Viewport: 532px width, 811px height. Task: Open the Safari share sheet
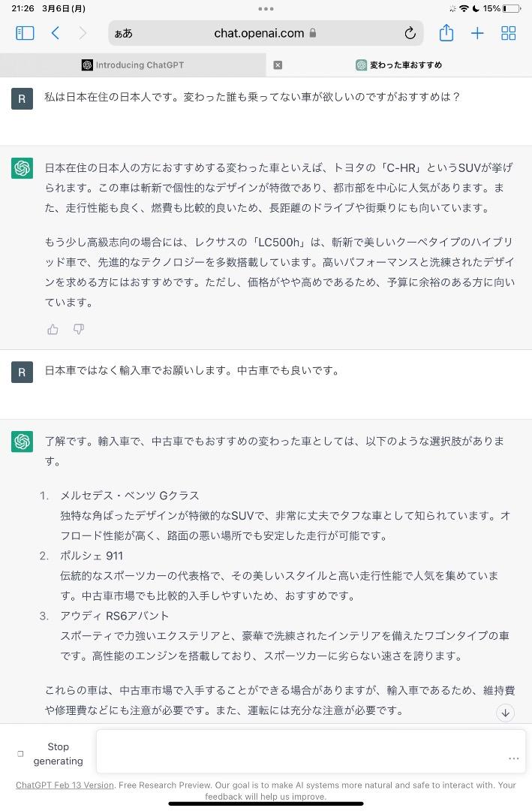coord(446,33)
